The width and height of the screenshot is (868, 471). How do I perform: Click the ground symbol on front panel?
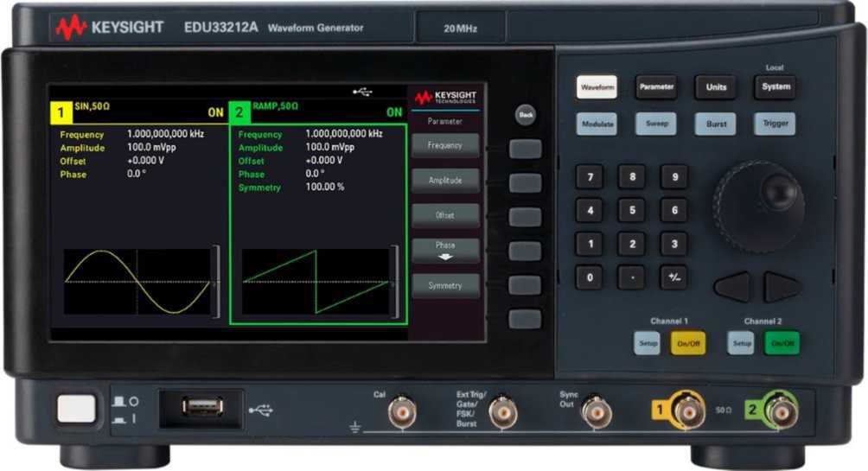355,427
